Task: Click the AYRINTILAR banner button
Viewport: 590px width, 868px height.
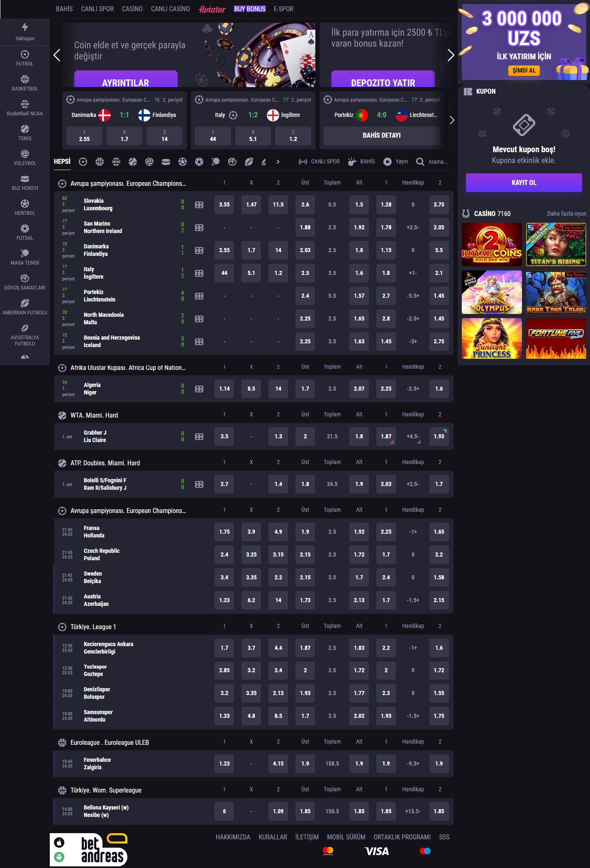Action: tap(126, 80)
